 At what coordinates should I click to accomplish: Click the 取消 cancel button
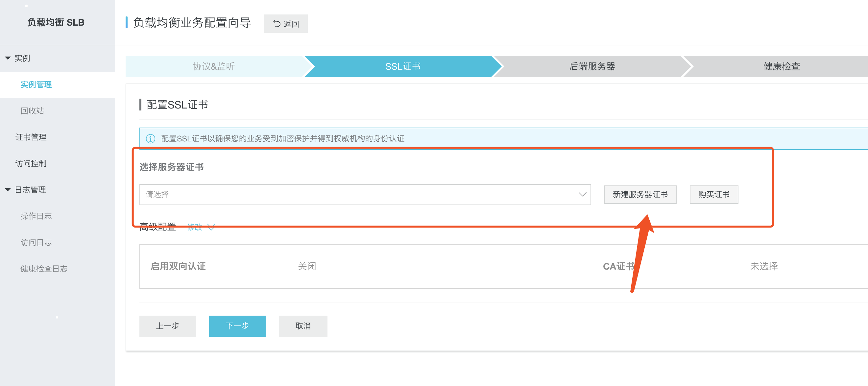point(302,326)
